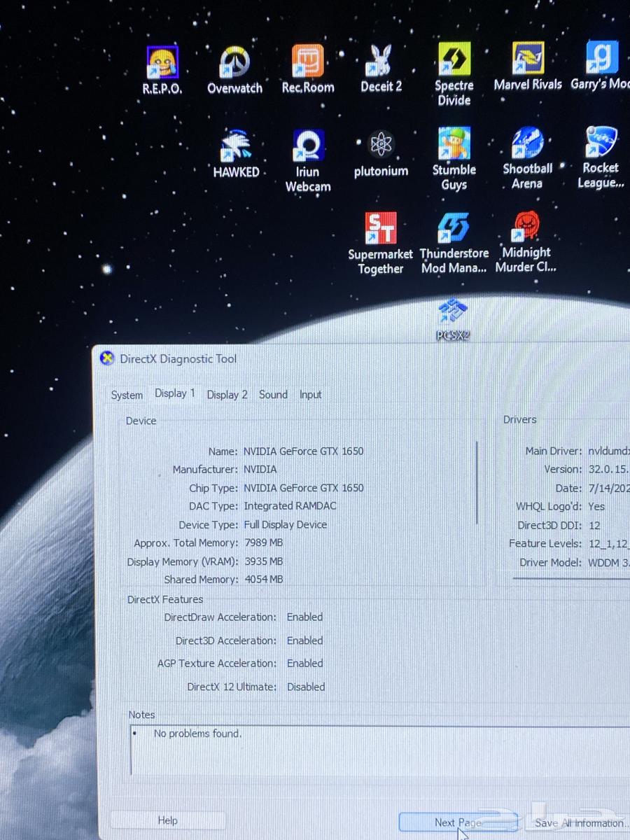630x840 pixels.
Task: Click the Help button
Action: (x=168, y=820)
